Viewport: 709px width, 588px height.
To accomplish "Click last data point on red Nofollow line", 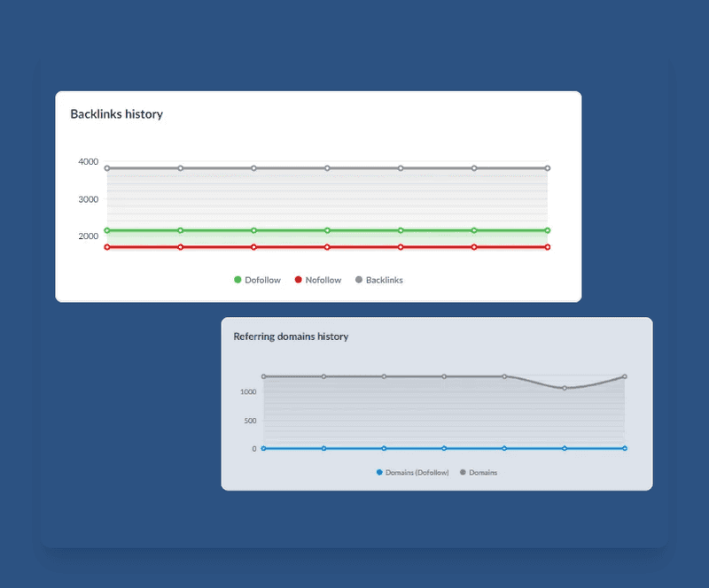I will tap(548, 247).
